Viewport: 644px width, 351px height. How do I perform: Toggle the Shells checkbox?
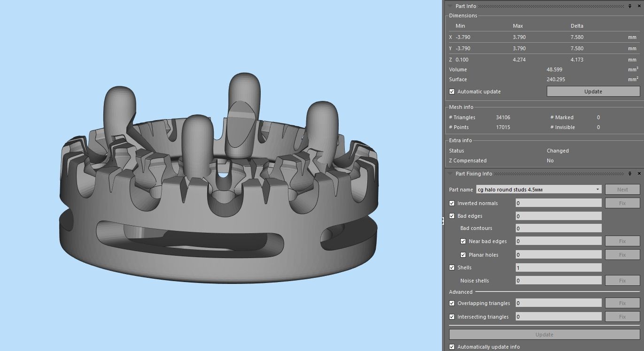coord(452,267)
